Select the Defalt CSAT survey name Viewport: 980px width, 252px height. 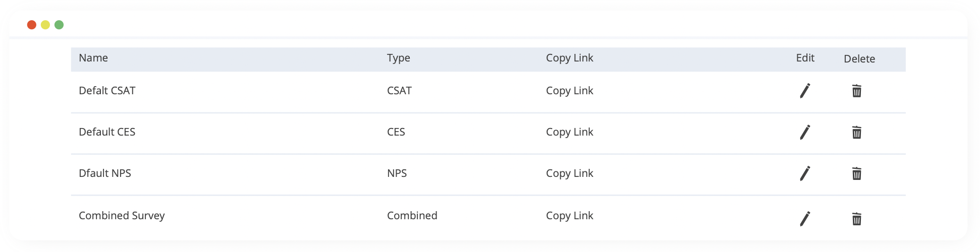pyautogui.click(x=107, y=91)
